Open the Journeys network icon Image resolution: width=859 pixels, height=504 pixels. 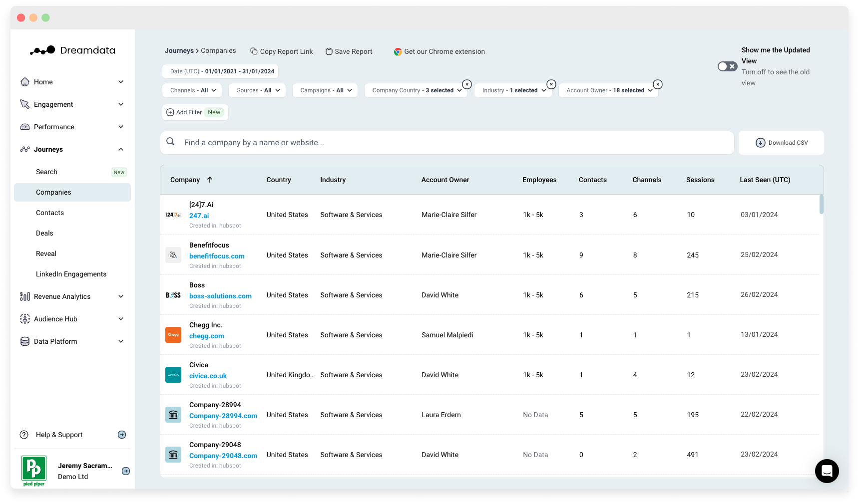click(x=25, y=149)
